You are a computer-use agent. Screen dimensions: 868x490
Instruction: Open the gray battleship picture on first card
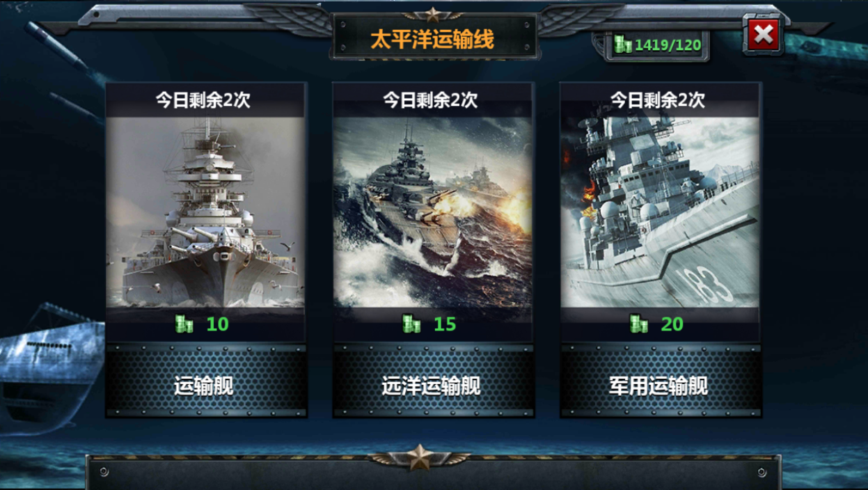pos(205,212)
